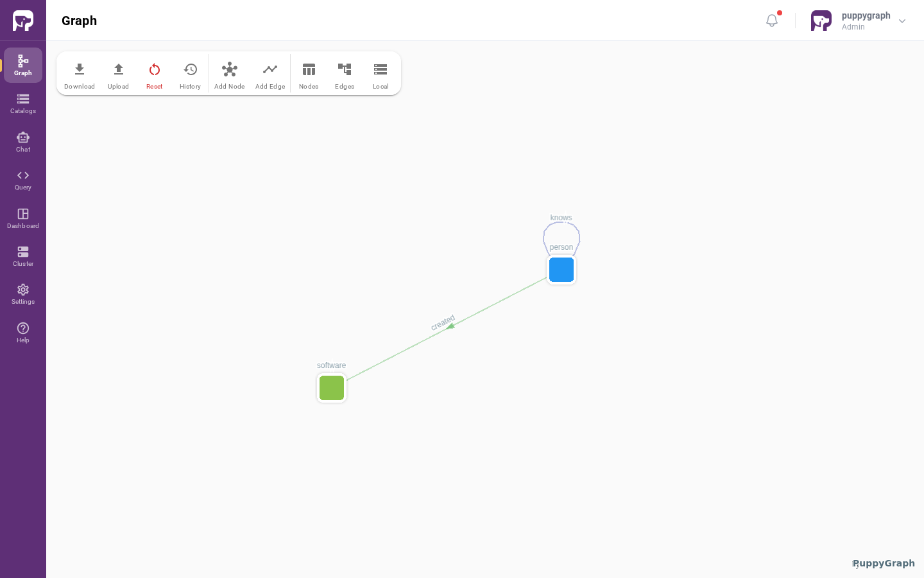The width and height of the screenshot is (924, 578).
Task: Show the Nodes table
Action: point(309,75)
